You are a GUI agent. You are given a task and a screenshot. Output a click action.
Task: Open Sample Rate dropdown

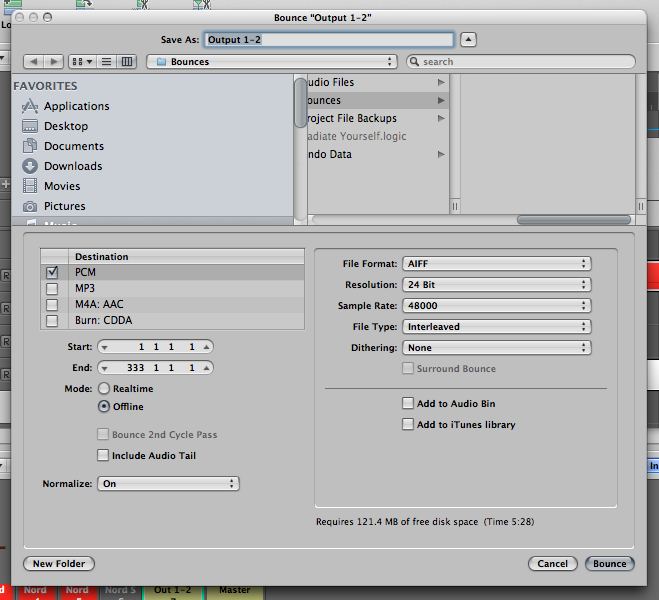tap(496, 306)
